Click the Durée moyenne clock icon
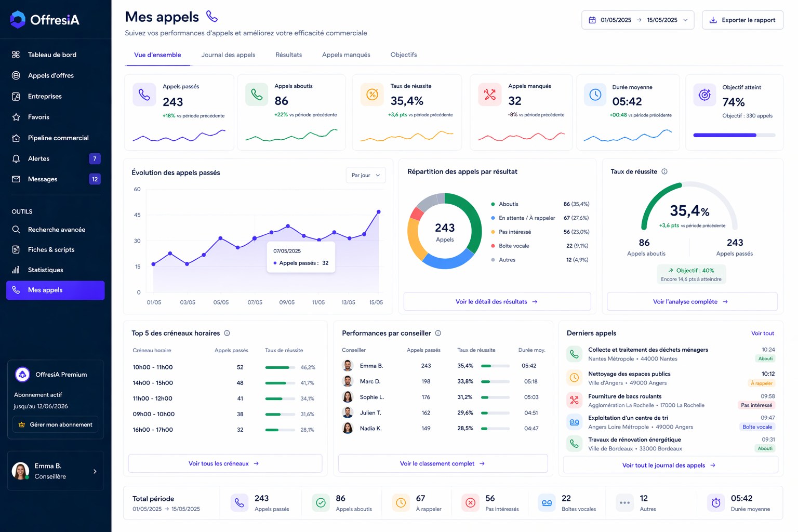798x532 pixels. coord(595,94)
